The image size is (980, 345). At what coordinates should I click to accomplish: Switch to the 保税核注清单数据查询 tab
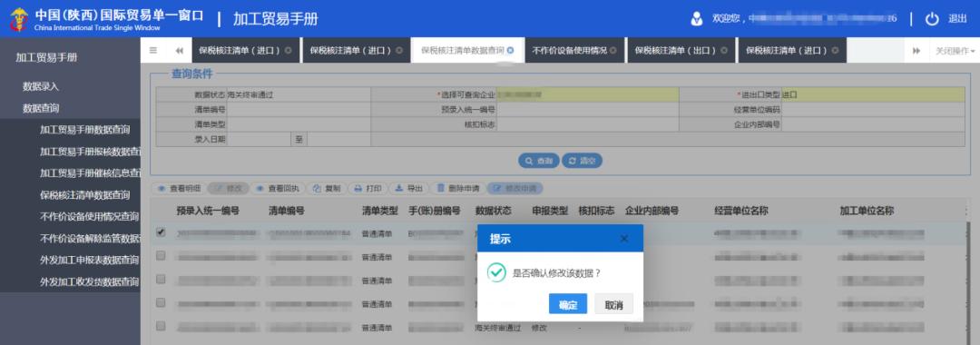pos(463,51)
